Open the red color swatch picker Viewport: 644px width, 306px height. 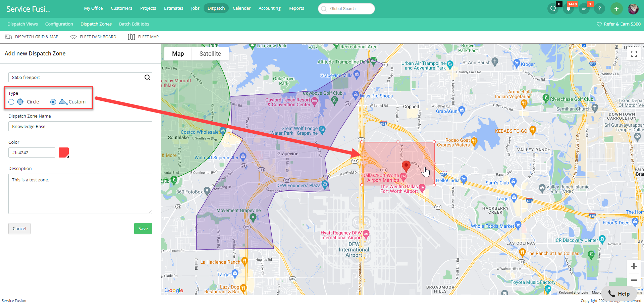pyautogui.click(x=64, y=152)
